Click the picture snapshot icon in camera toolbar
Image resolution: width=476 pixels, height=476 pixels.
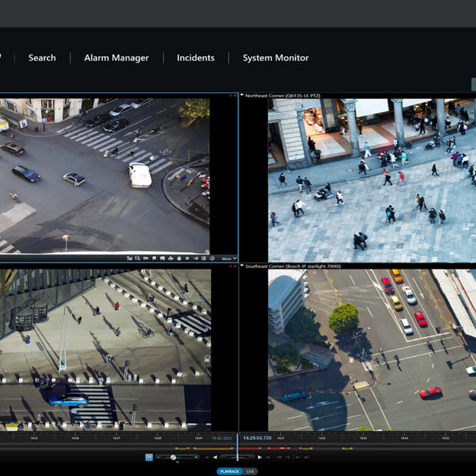[163, 258]
